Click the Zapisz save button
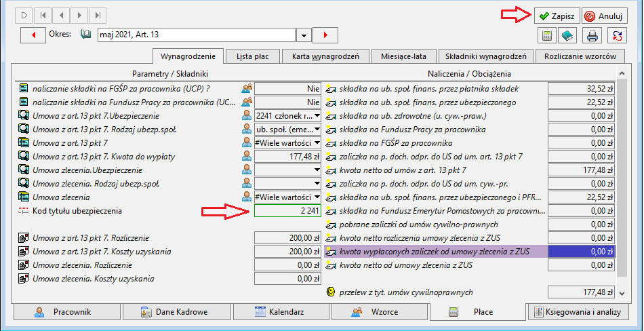 pyautogui.click(x=557, y=16)
